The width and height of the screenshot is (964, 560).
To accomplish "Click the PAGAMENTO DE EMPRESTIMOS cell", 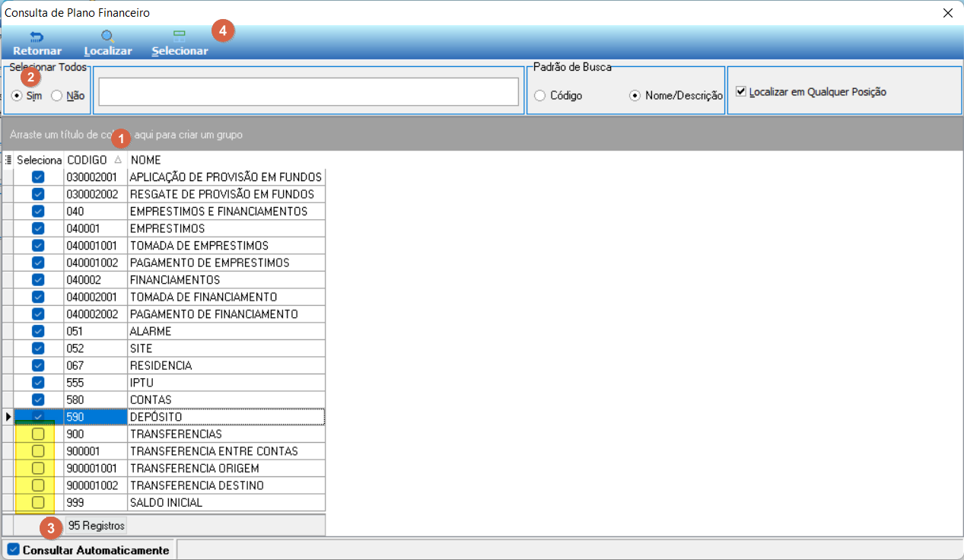I will (226, 262).
